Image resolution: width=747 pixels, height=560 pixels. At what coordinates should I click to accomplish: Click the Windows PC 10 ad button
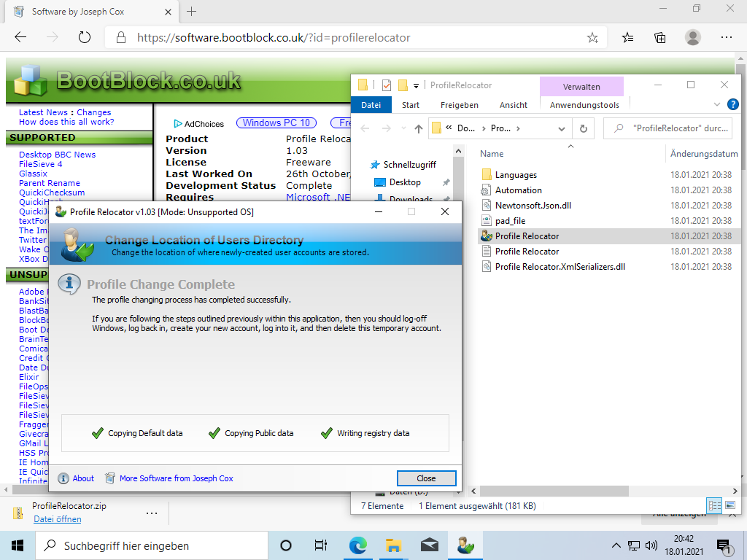point(276,122)
